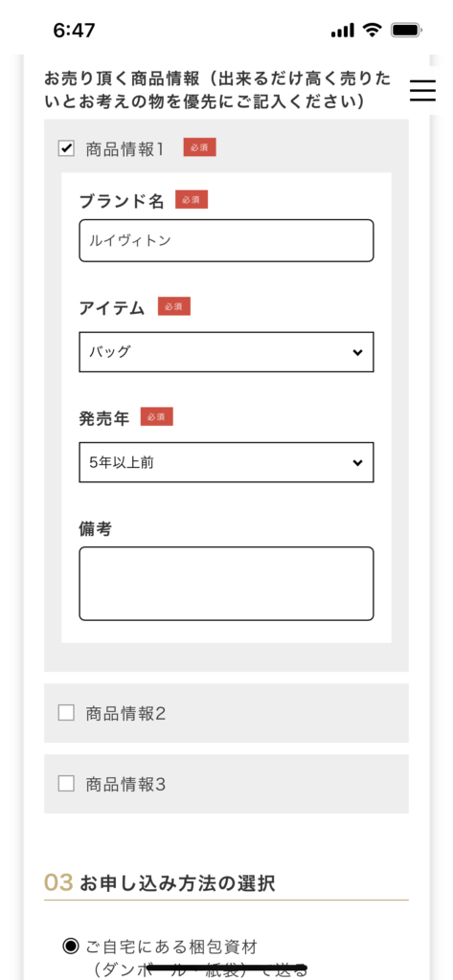Tap the 03 お申し込み方法の選択 heading
The width and height of the screenshot is (453, 980).
click(x=160, y=883)
